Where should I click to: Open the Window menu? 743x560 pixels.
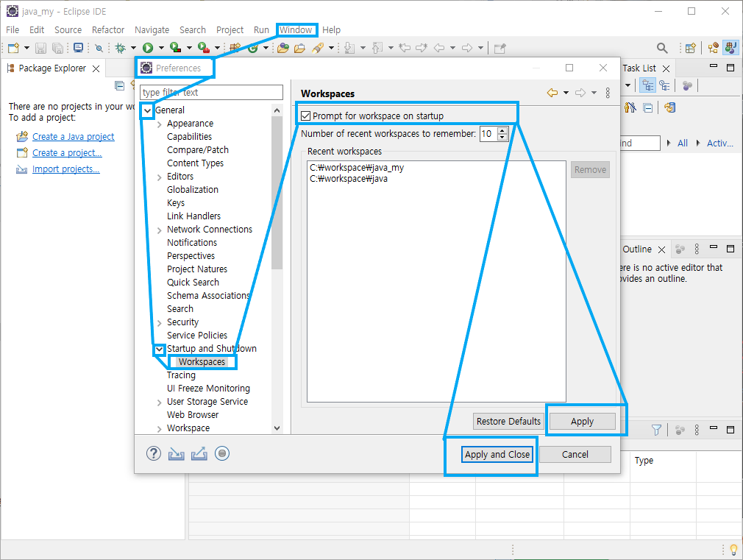296,30
